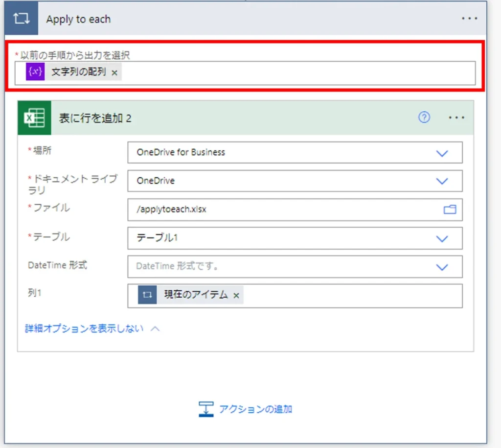Expand the テーブル dropdown showing テーブル1

click(442, 238)
